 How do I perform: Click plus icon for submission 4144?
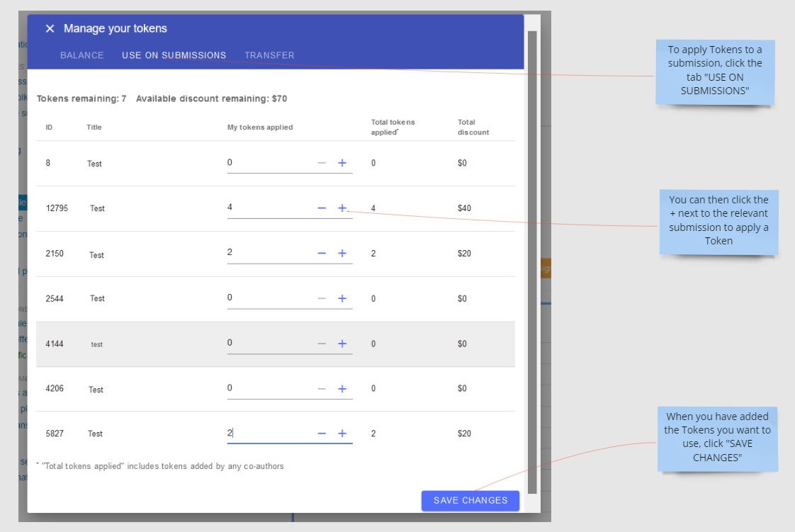[342, 344]
